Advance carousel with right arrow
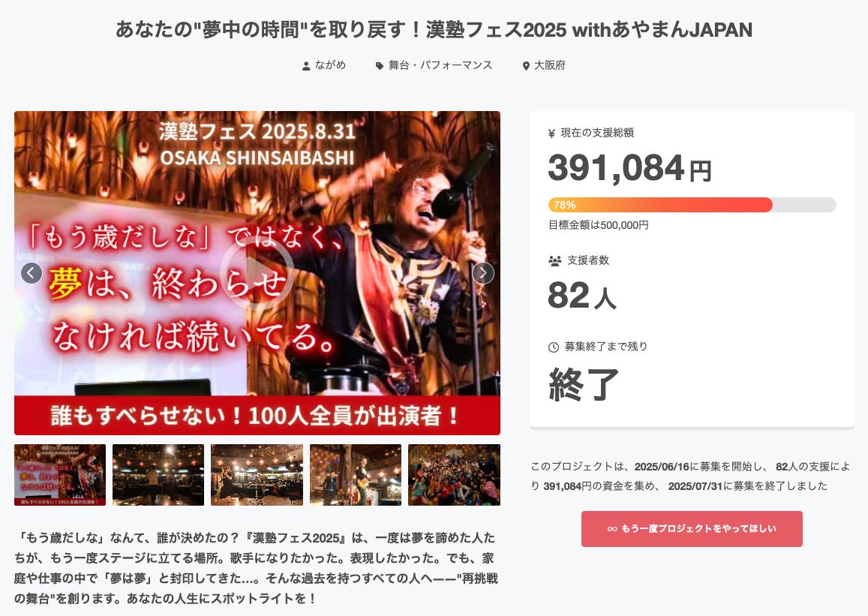This screenshot has width=868, height=616. [482, 273]
